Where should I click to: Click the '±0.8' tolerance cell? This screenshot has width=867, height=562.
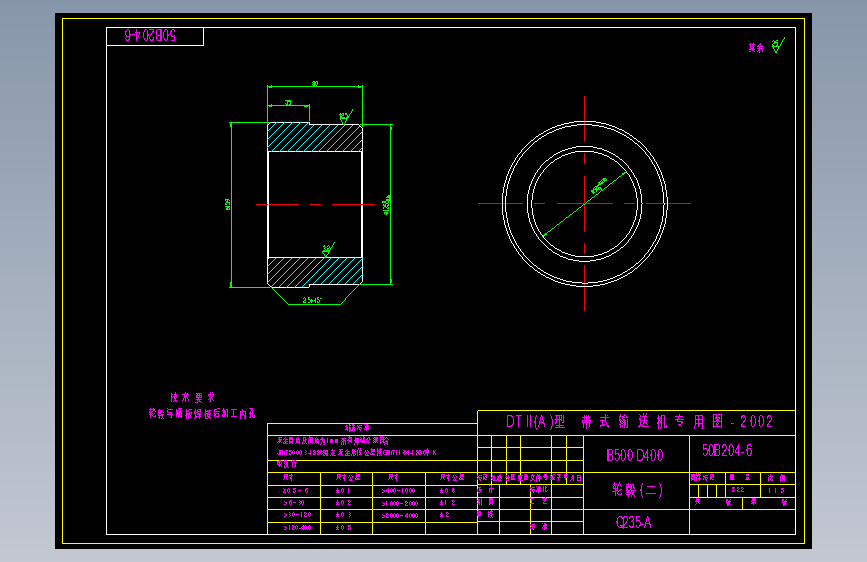(447, 491)
